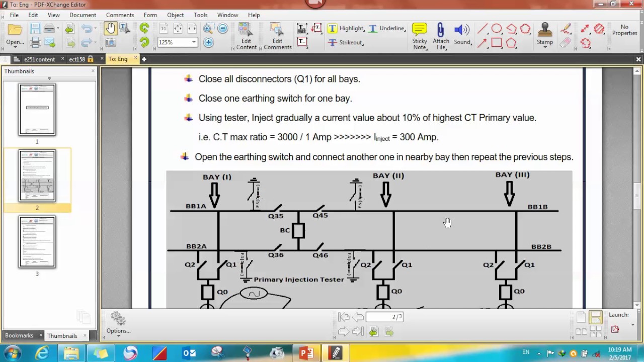Switch to the e251content tab

(x=39, y=59)
